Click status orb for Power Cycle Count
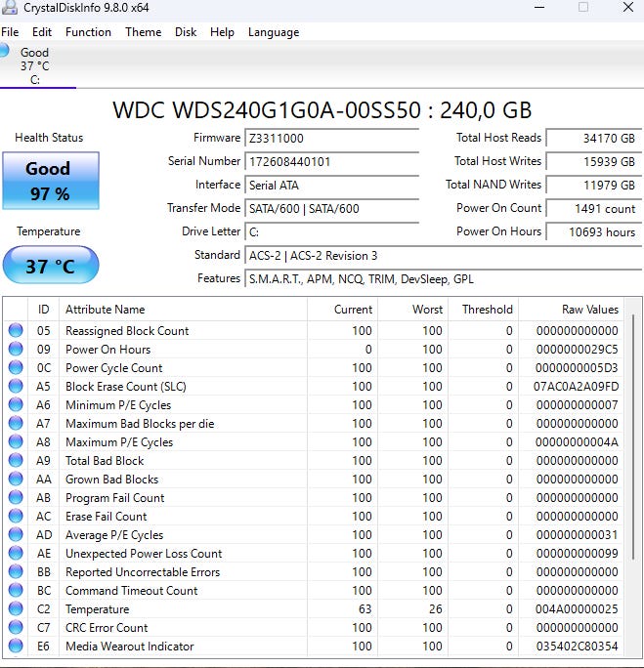This screenshot has width=644, height=668. pyautogui.click(x=16, y=367)
